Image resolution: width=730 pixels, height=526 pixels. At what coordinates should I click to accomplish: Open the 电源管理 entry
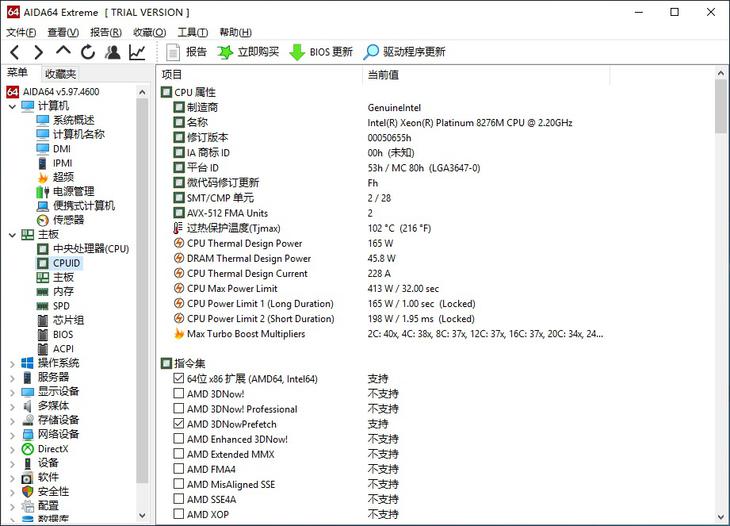point(74,192)
